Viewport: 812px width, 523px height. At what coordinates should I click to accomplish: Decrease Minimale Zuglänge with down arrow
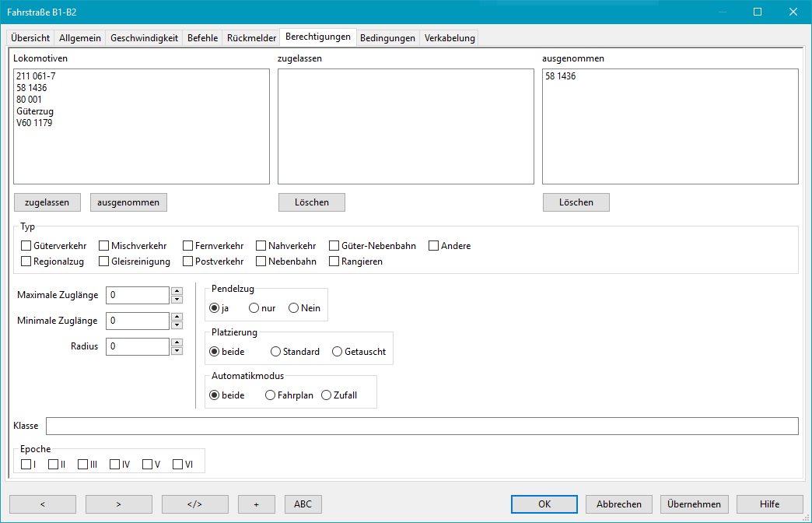(177, 325)
